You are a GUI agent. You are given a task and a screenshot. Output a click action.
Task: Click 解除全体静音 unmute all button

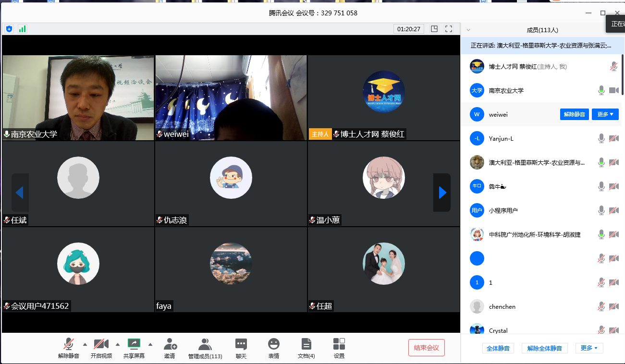[x=545, y=348]
